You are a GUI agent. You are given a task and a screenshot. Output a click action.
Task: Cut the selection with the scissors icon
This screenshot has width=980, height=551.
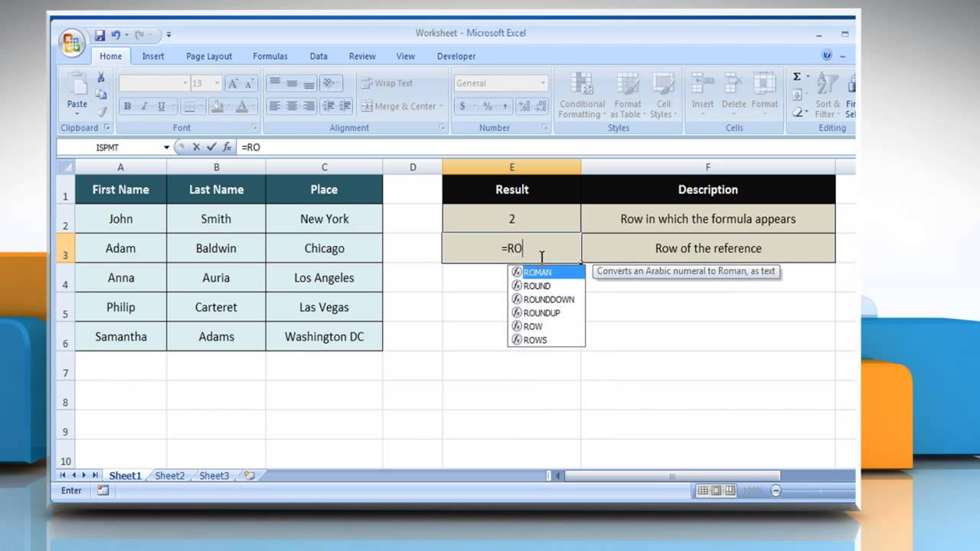point(101,77)
